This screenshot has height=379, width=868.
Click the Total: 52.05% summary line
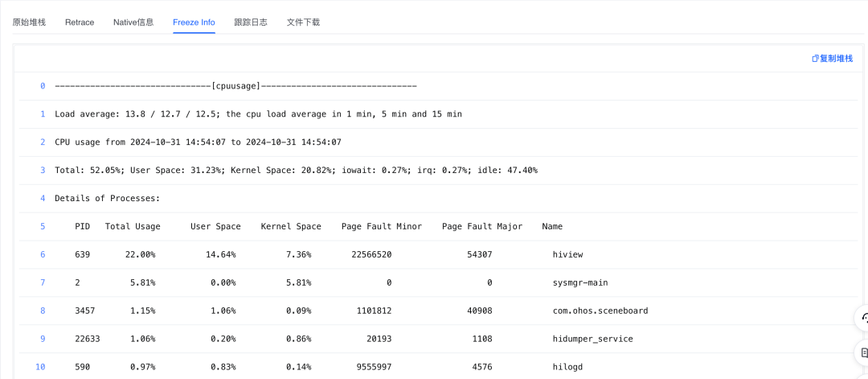296,170
